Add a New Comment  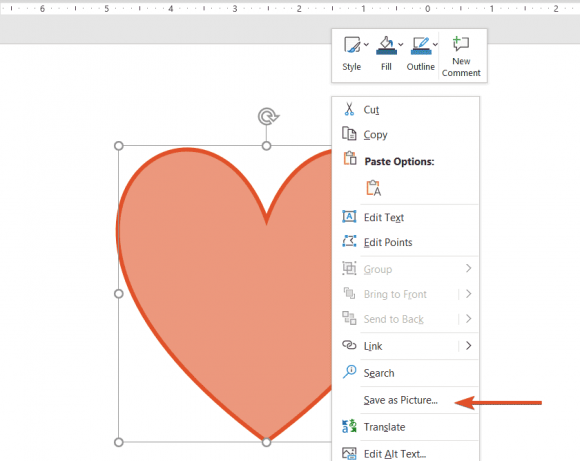461,56
